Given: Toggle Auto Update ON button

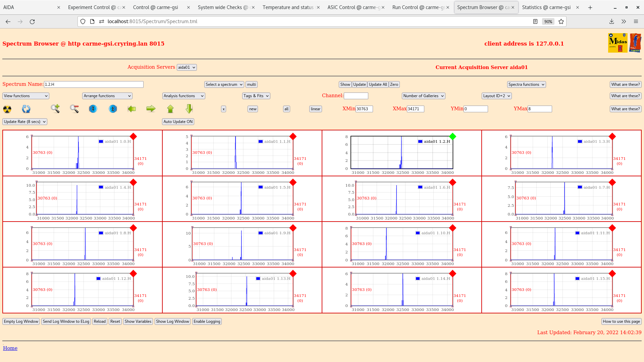Looking at the screenshot, I should [x=178, y=121].
